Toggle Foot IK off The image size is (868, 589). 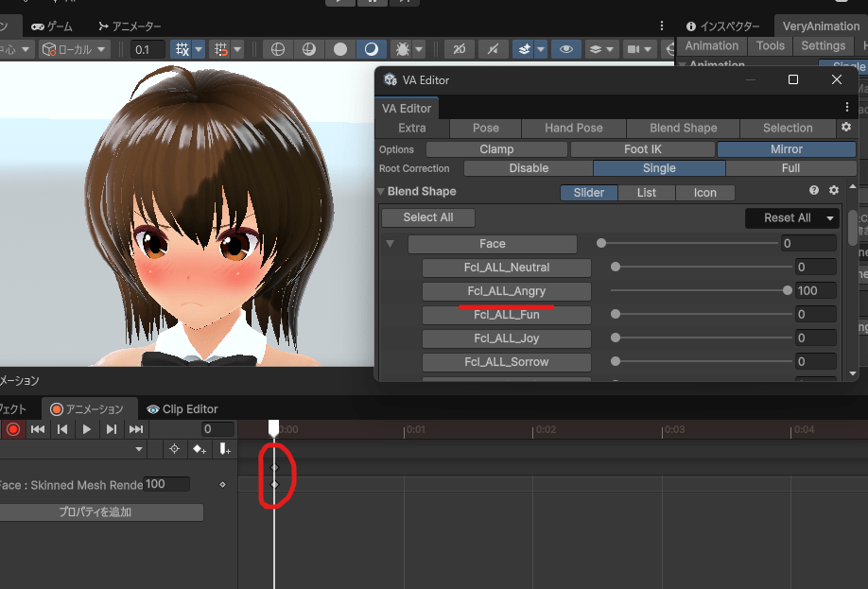coord(643,148)
